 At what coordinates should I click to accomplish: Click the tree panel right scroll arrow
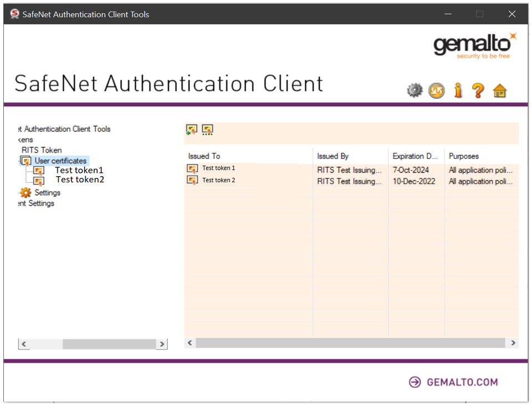coord(162,344)
